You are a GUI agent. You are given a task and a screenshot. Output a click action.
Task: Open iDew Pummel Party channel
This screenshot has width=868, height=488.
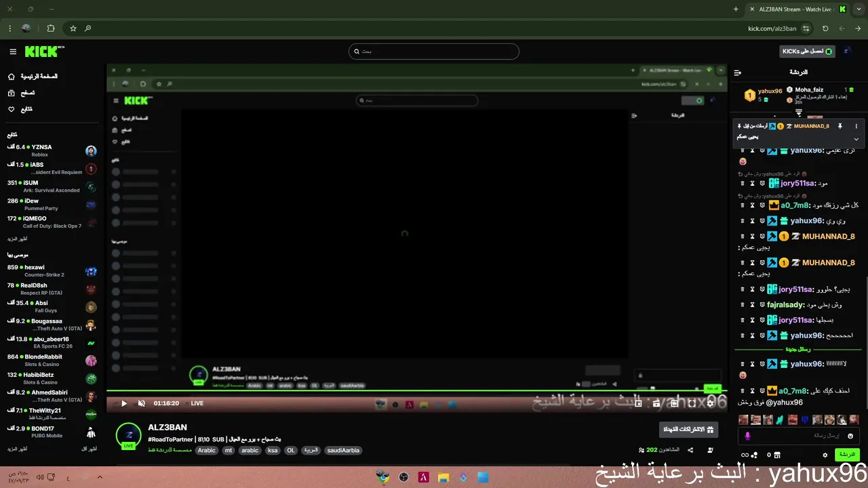pyautogui.click(x=52, y=204)
